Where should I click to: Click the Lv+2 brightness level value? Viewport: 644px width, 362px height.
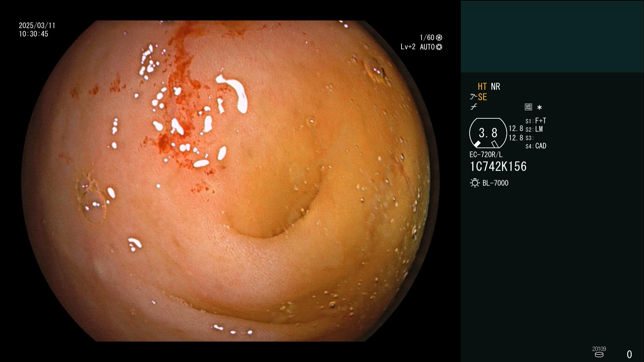(x=408, y=47)
